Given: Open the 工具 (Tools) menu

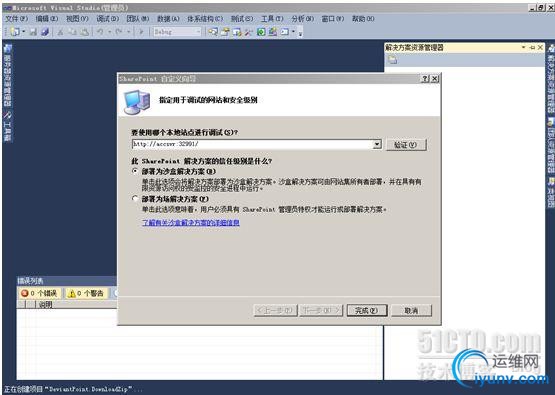Looking at the screenshot, I should point(272,18).
